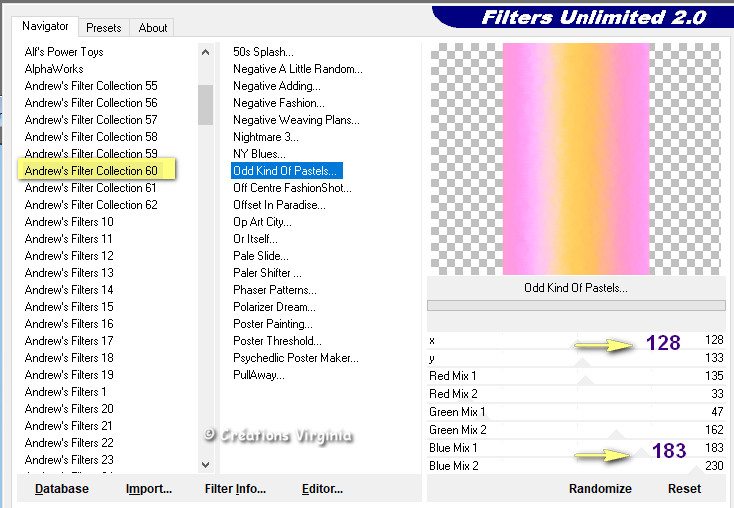The image size is (734, 508).
Task: Select Andrew's Filters 13
Action: (x=69, y=273)
